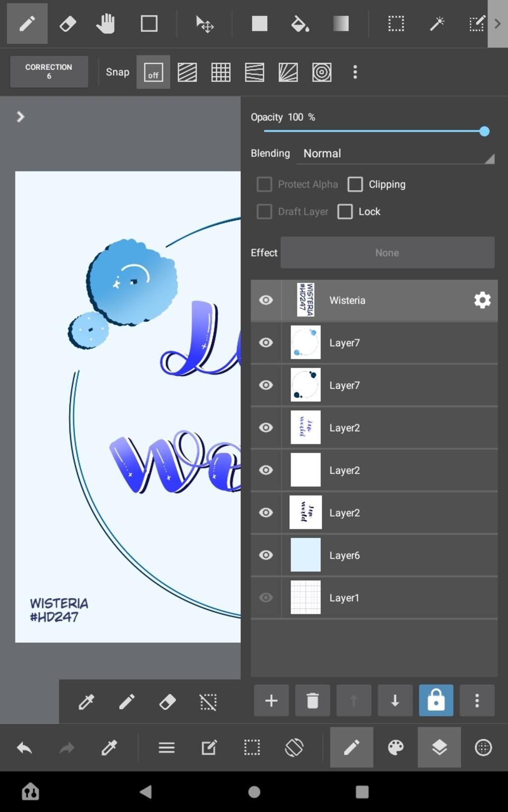Image resolution: width=508 pixels, height=812 pixels.
Task: Move layer down with down arrow button
Action: 395,700
